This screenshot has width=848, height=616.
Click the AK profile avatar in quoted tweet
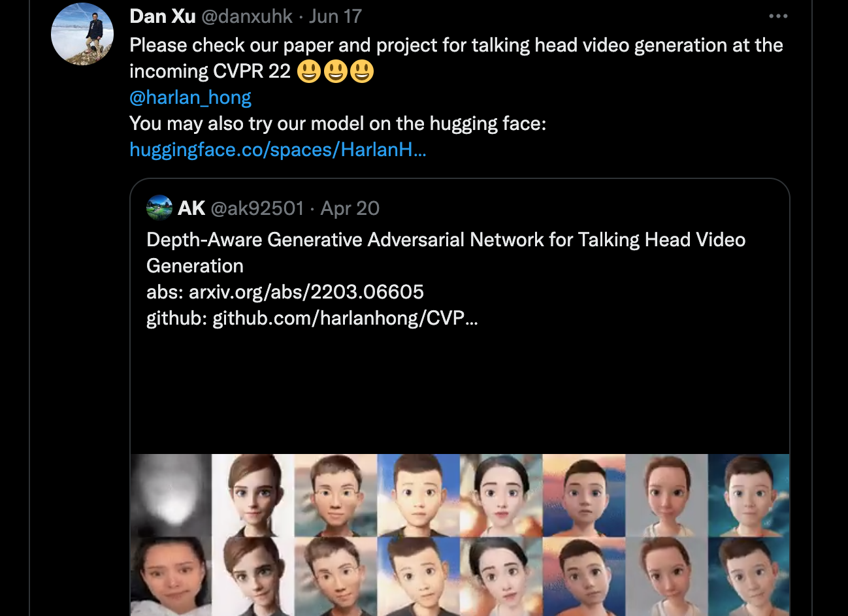pos(159,208)
